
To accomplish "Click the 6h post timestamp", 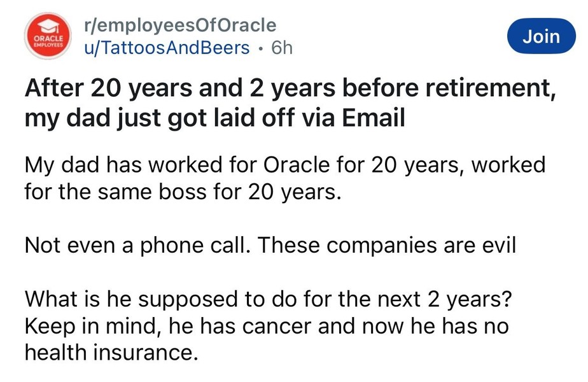I will [281, 48].
